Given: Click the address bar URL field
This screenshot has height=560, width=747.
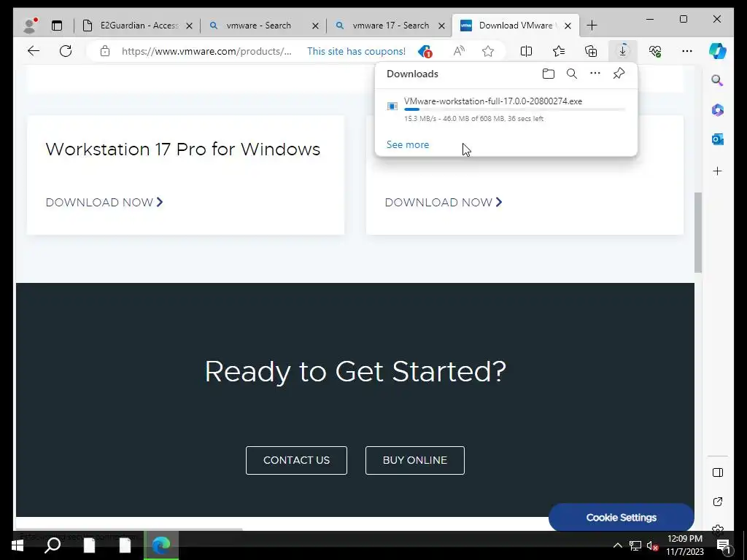Looking at the screenshot, I should [206, 51].
